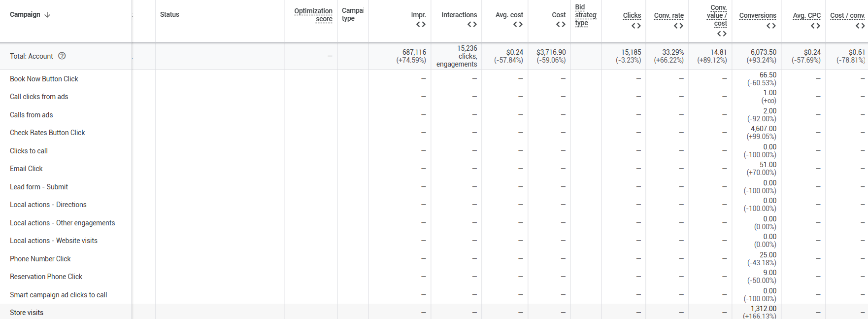Select the Book Now Button Click row
Viewport: 868px width, 319px height.
(x=44, y=79)
